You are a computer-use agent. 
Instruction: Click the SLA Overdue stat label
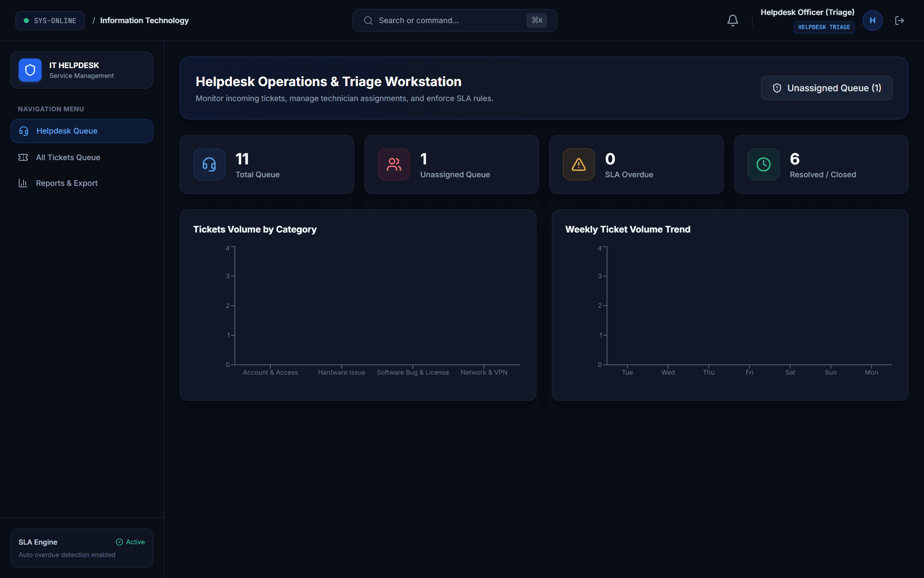point(629,175)
